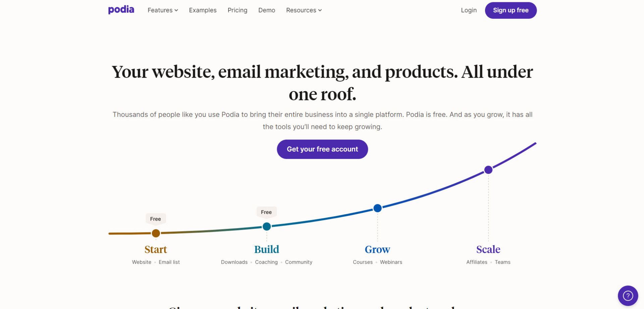644x309 pixels.
Task: Open the Examples page
Action: 203,10
